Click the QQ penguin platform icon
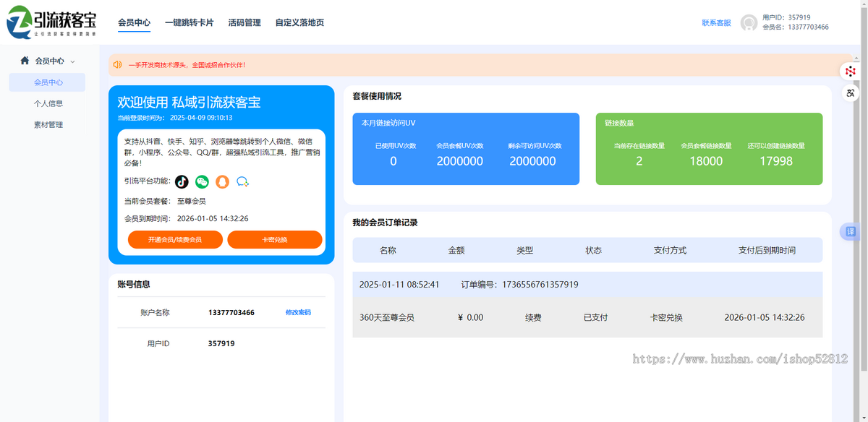This screenshot has height=422, width=868. 222,181
